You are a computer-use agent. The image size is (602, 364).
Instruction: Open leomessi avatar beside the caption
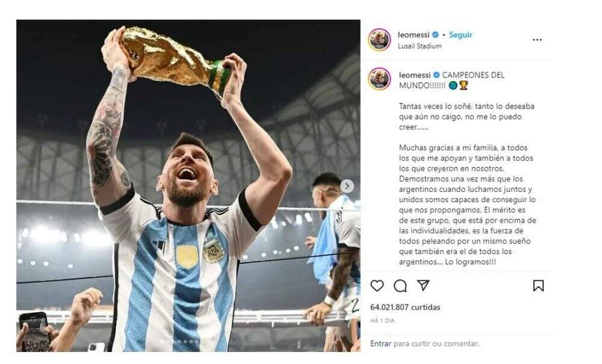379,79
